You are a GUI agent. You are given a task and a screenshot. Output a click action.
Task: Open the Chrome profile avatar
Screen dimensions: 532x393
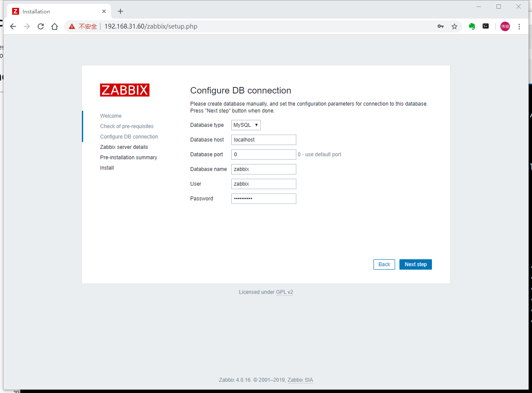pyautogui.click(x=505, y=26)
